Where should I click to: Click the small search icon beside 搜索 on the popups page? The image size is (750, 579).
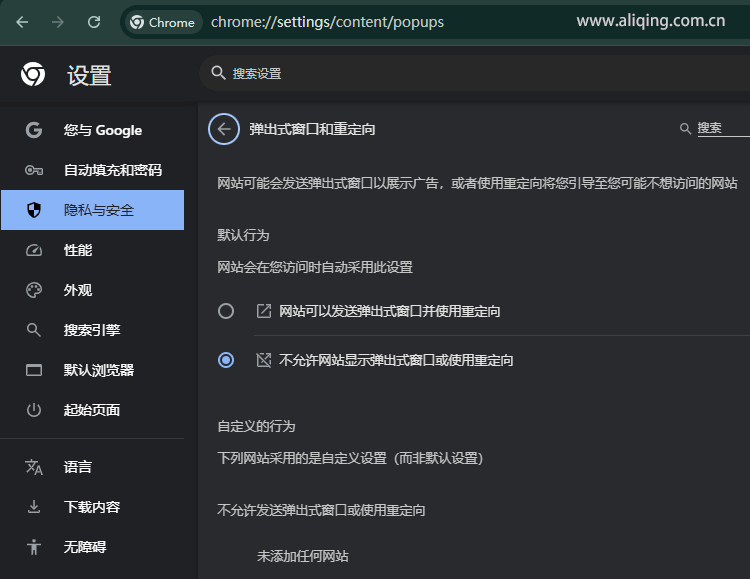pyautogui.click(x=685, y=129)
